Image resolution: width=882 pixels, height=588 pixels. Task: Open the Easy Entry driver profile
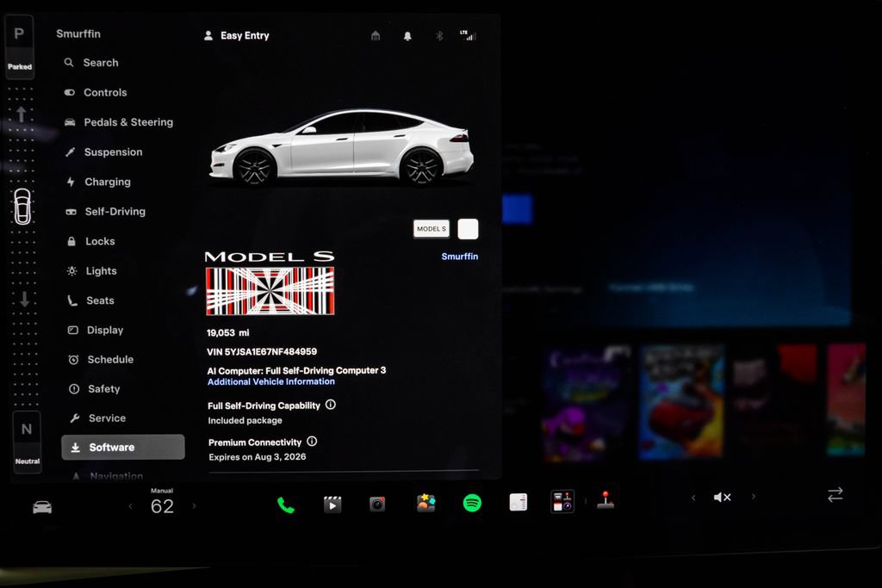pyautogui.click(x=236, y=35)
